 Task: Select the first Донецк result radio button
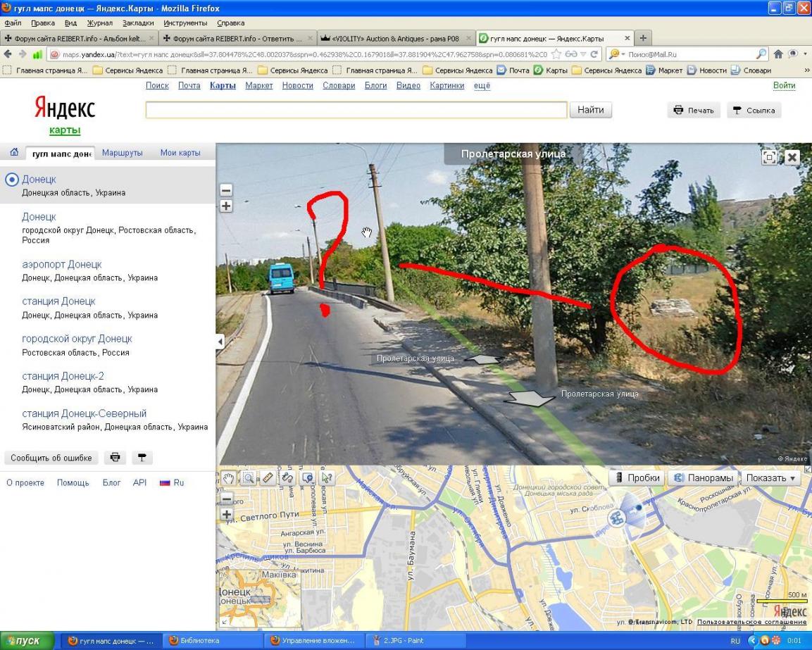pyautogui.click(x=11, y=180)
